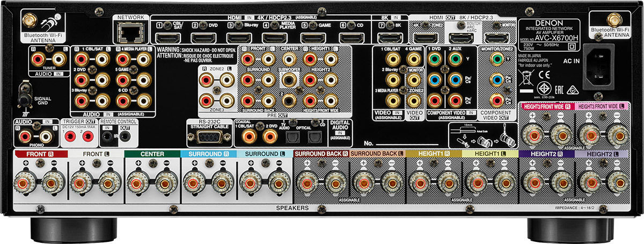Click the 4 GAME composite video in jack
Image resolution: width=644 pixels, height=244 pixels.
414,60
